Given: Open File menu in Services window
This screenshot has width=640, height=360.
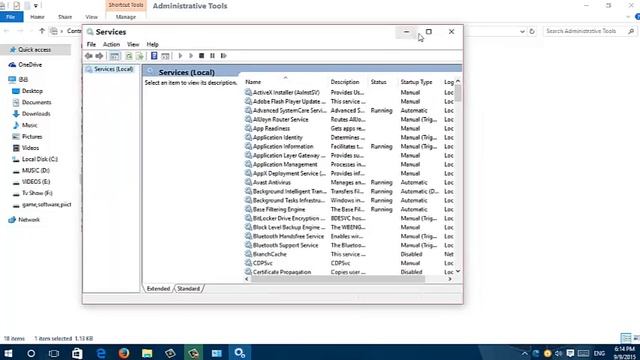Looking at the screenshot, I should pos(91,44).
